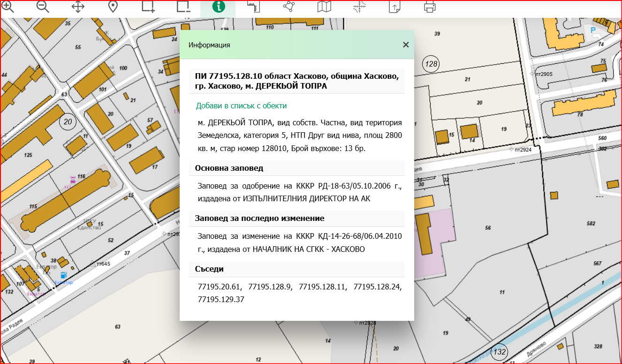Activate zoom-in by rectangle tool
Screen dimensions: 622x364
[148, 8]
